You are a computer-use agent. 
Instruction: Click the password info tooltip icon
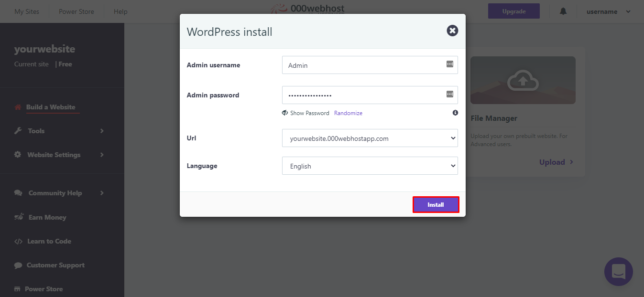(x=455, y=113)
